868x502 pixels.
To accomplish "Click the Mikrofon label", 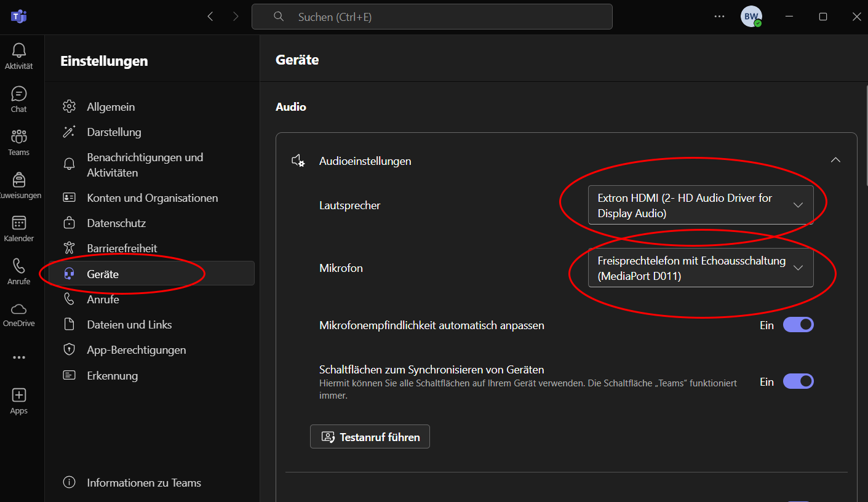I will tap(341, 268).
